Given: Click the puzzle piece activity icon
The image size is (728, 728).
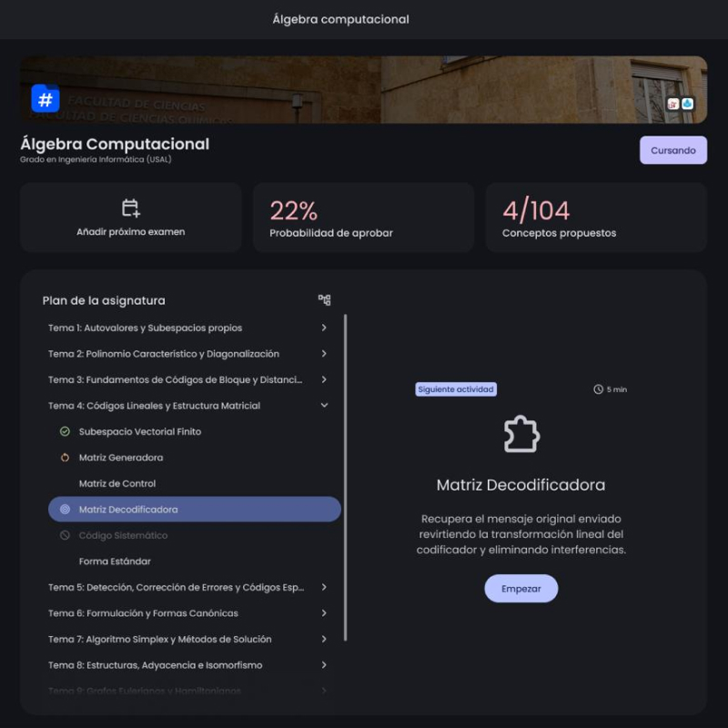Looking at the screenshot, I should tap(521, 434).
